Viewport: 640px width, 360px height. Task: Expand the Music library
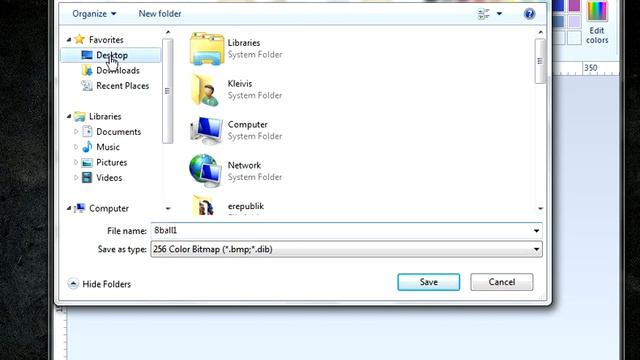[x=76, y=147]
